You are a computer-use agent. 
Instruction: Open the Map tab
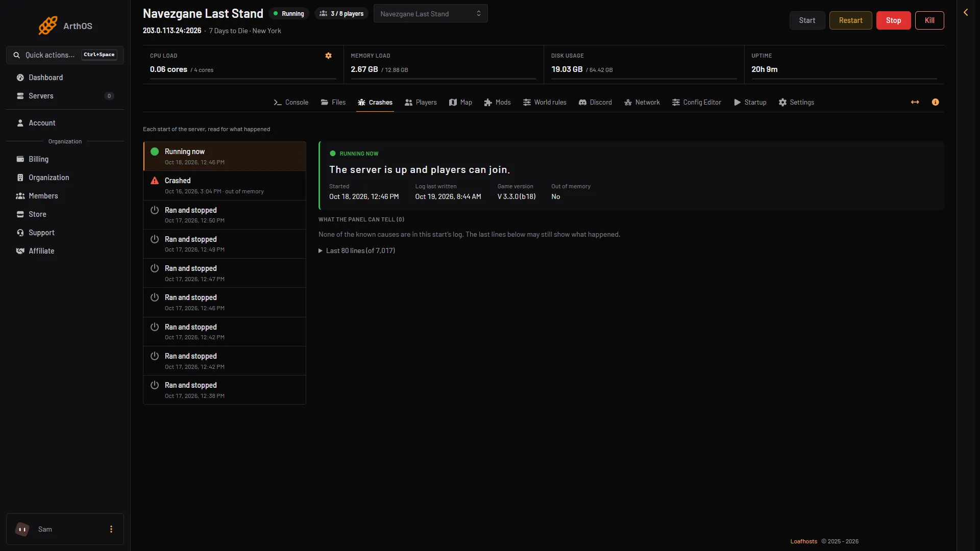460,103
